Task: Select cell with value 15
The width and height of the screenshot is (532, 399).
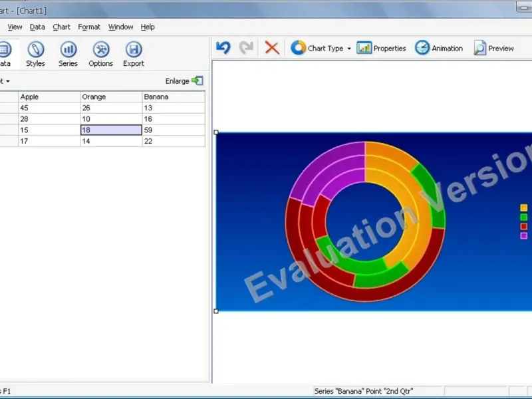Action: click(49, 130)
